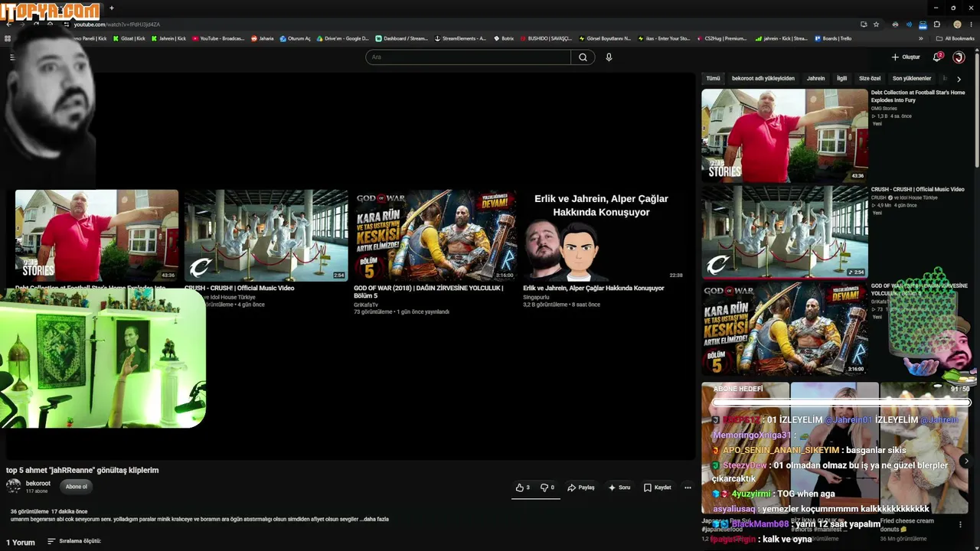Image resolution: width=980 pixels, height=551 pixels.
Task: Open the 'Drive'ım - Google D...' bookmark
Action: click(342, 38)
